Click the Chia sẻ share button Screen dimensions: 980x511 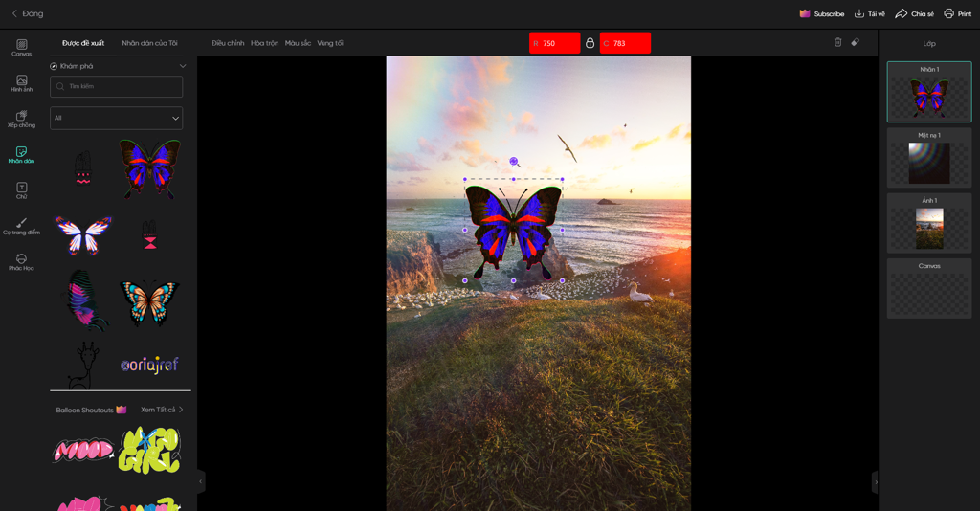[914, 13]
